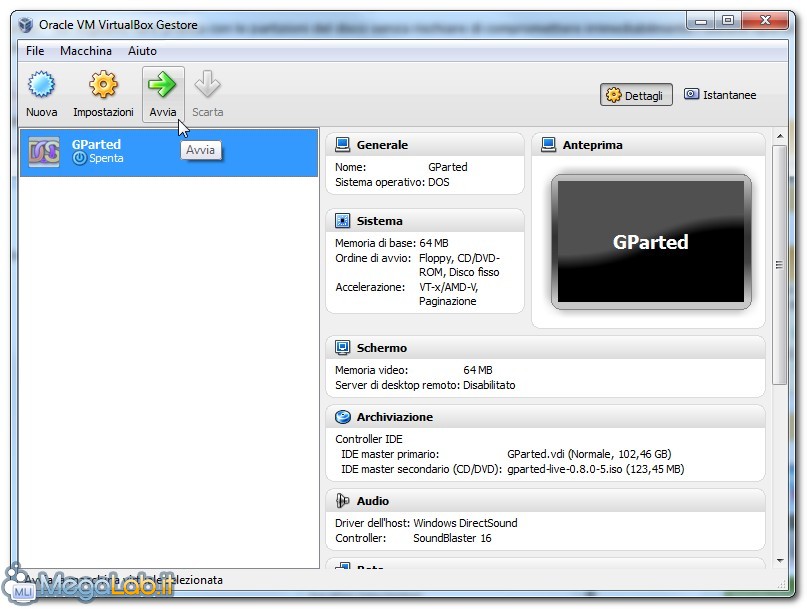Click the Schermo display icon
Viewport: 807px width, 609px height.
point(343,348)
